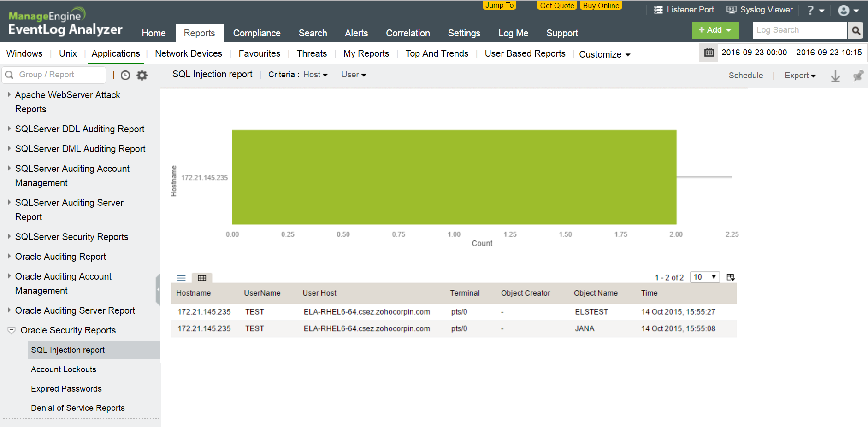
Task: Open the Export dropdown
Action: [800, 76]
